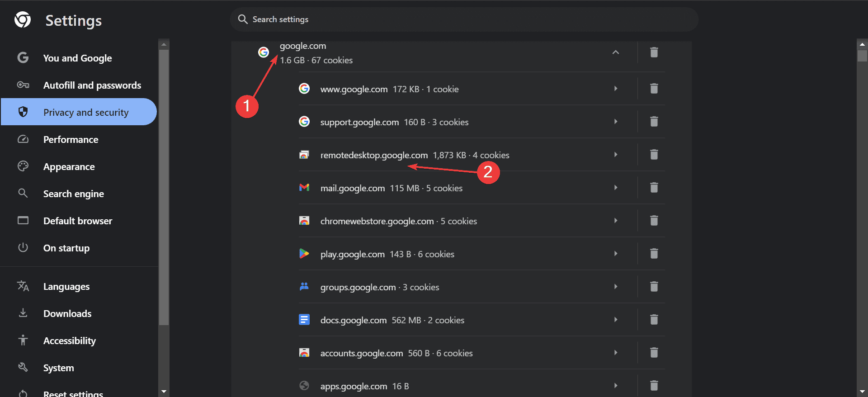868x397 pixels.
Task: Go to Appearance settings
Action: click(69, 166)
